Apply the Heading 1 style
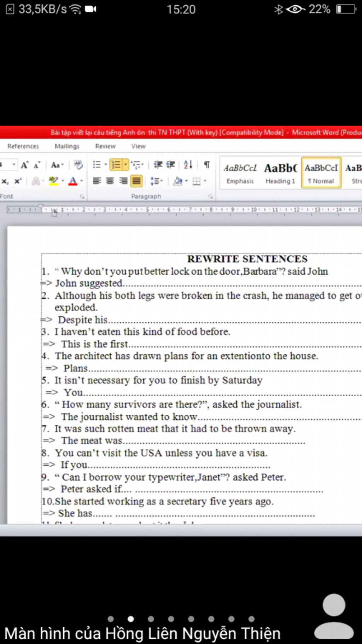Screen dimensions: 362x644 coord(280,173)
